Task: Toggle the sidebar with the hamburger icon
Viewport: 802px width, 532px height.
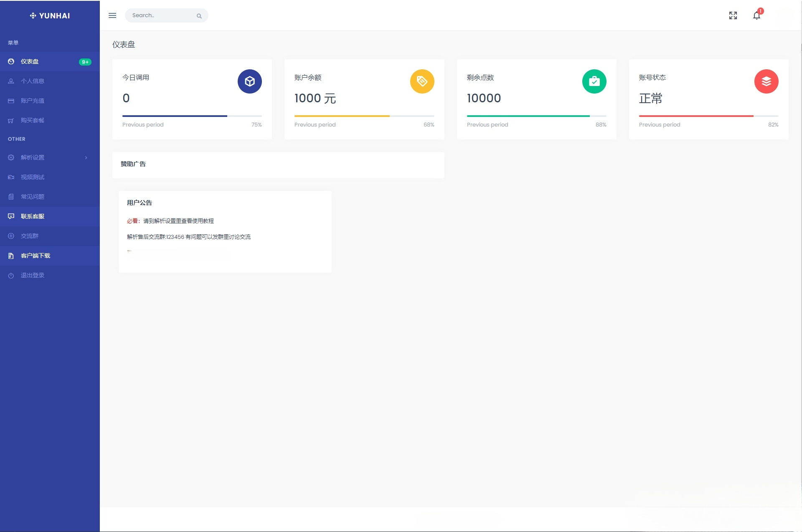Action: 112,15
